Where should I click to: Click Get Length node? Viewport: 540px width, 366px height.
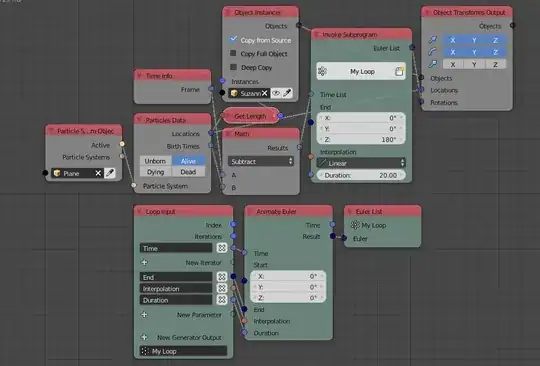250,116
